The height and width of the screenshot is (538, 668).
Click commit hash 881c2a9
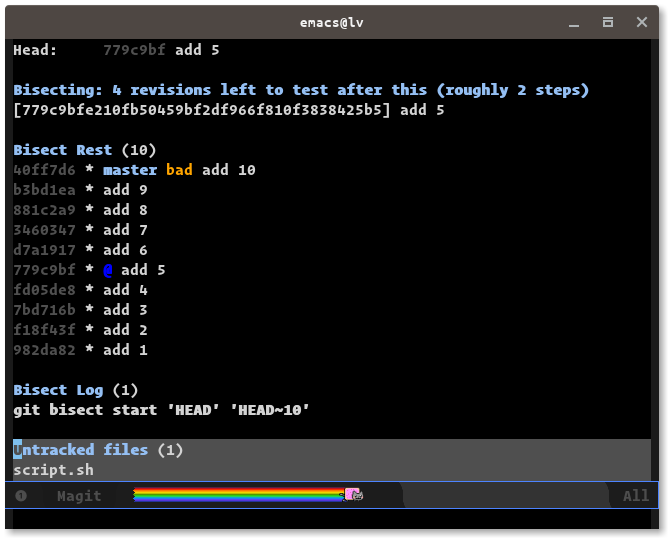(44, 210)
